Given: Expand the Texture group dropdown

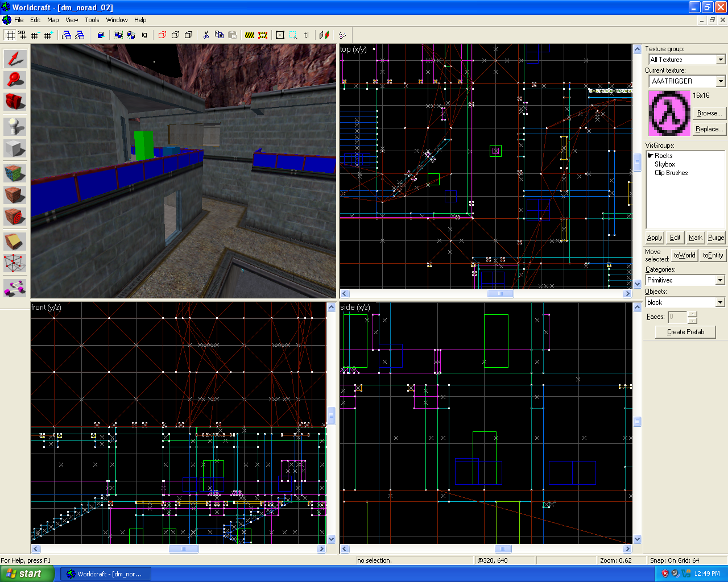Looking at the screenshot, I should click(x=721, y=60).
